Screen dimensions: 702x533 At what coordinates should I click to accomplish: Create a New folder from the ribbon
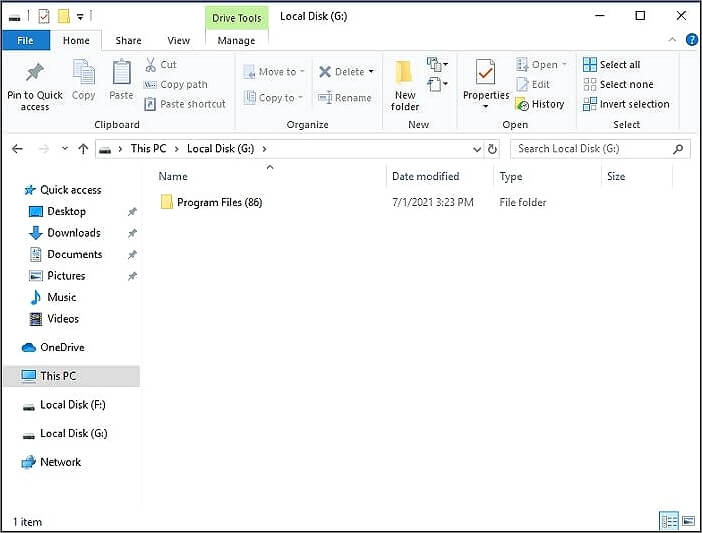405,84
